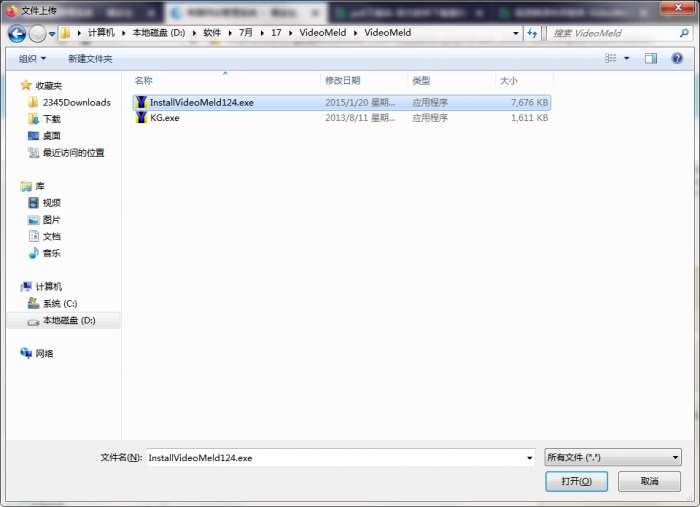Open the 文件名 dropdown arrow
The image size is (700, 507).
[x=529, y=458]
